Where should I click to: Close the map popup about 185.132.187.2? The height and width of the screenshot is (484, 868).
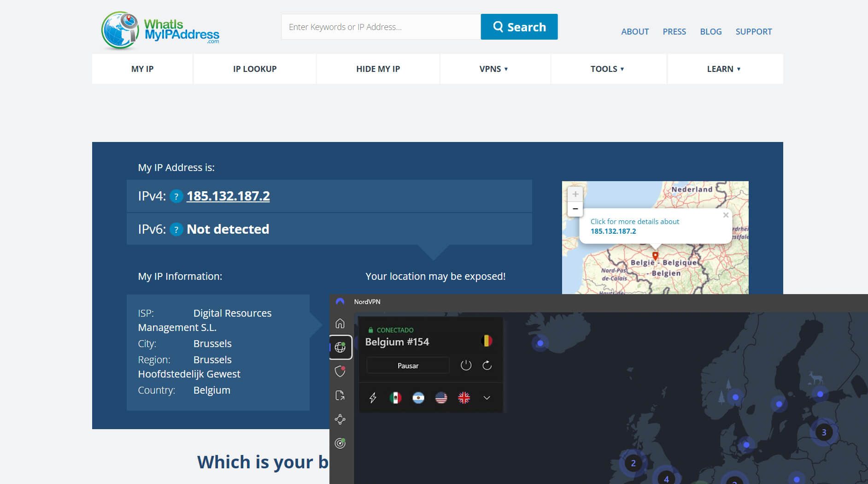point(726,215)
